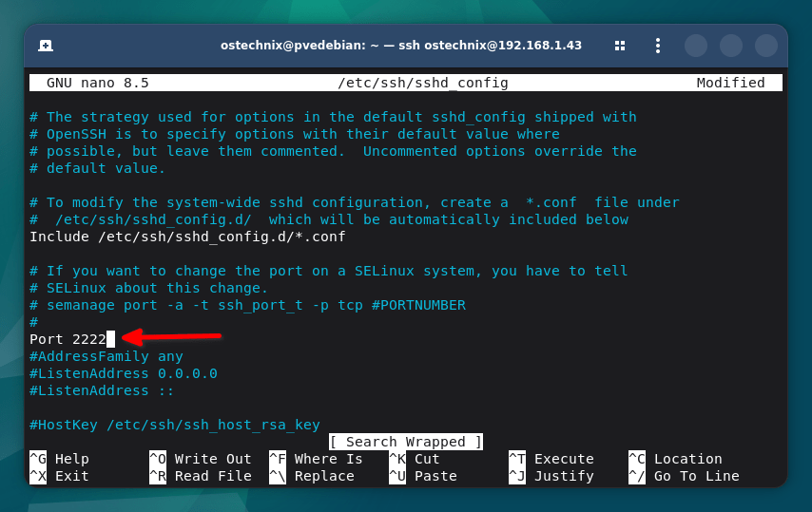Click the ^G Help shortcut
Viewport: 812px width, 512px height.
(60, 459)
